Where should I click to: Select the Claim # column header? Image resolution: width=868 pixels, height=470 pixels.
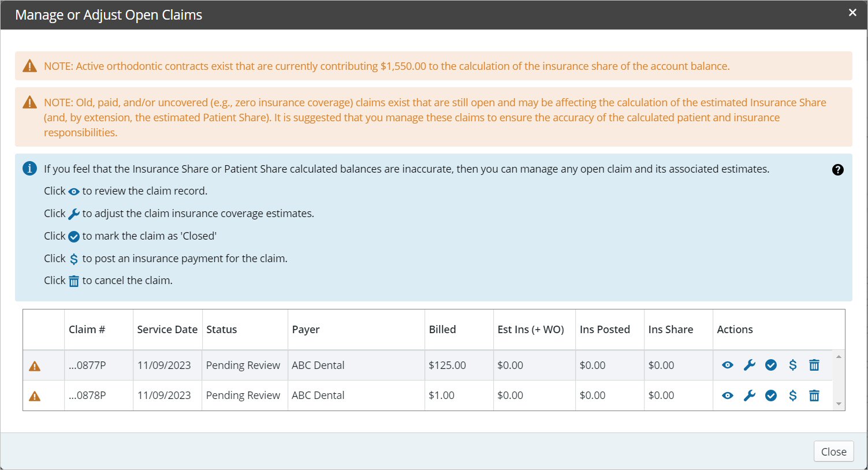[x=87, y=330]
